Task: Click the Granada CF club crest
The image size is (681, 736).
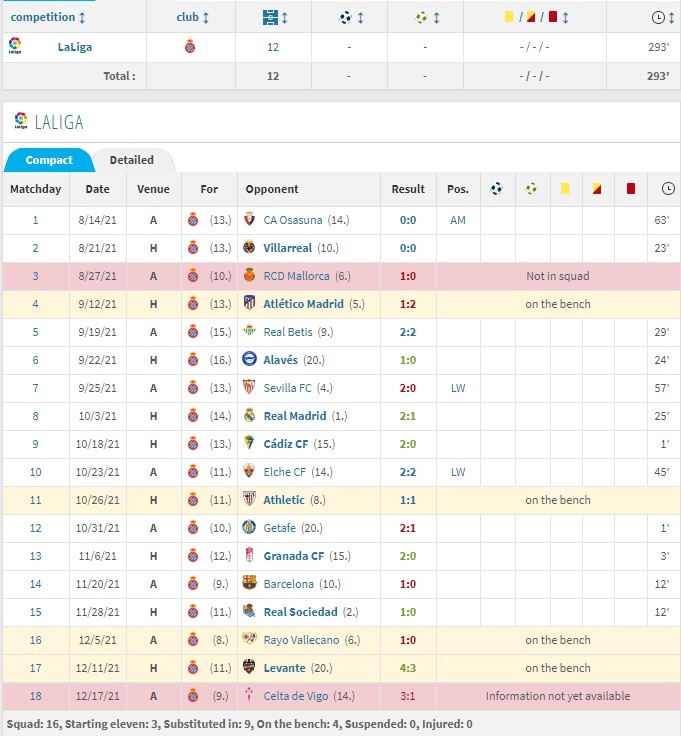Action: 249,555
